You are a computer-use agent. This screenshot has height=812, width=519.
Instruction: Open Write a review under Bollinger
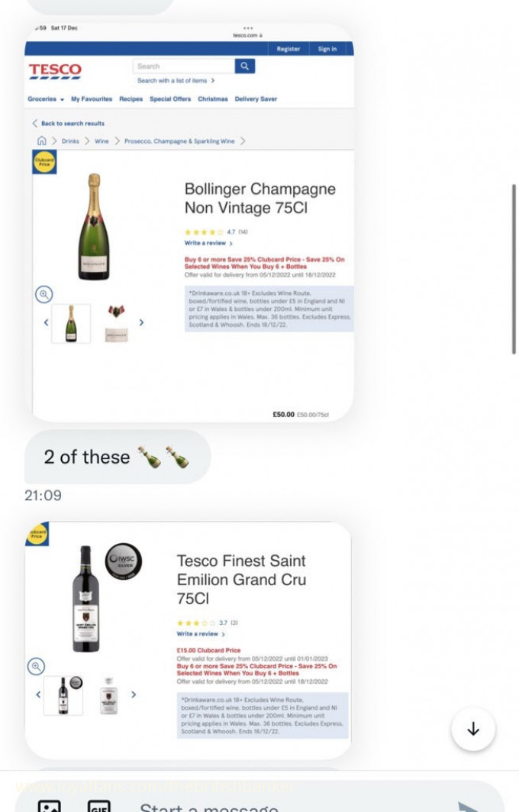tap(208, 244)
